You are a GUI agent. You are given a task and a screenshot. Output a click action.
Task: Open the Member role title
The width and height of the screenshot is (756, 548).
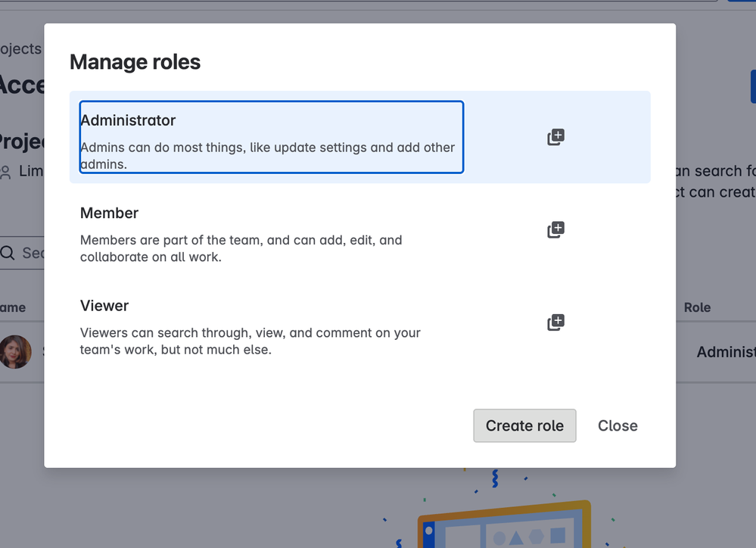coord(110,213)
